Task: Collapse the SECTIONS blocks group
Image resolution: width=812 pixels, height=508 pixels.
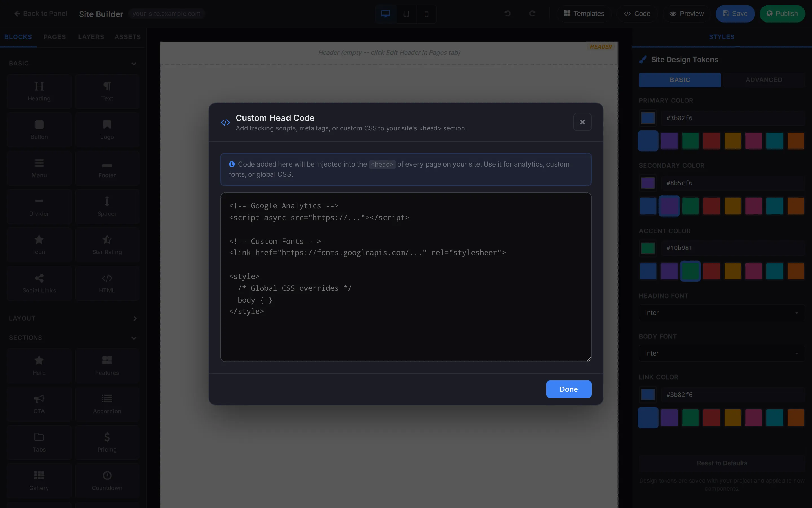Action: 73,338
